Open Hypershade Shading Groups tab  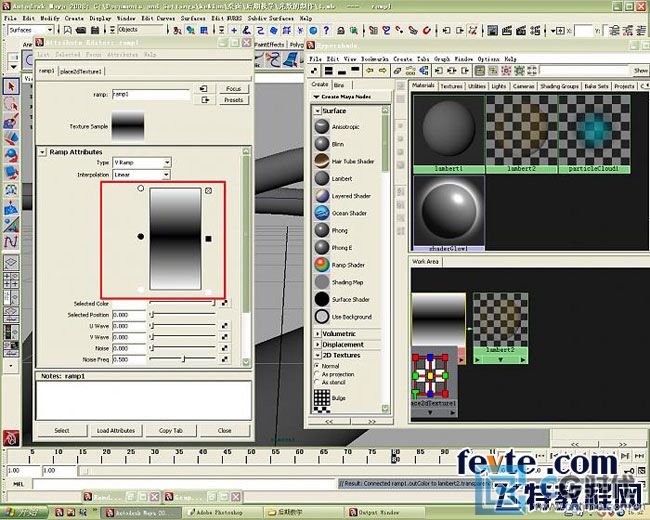(x=559, y=86)
